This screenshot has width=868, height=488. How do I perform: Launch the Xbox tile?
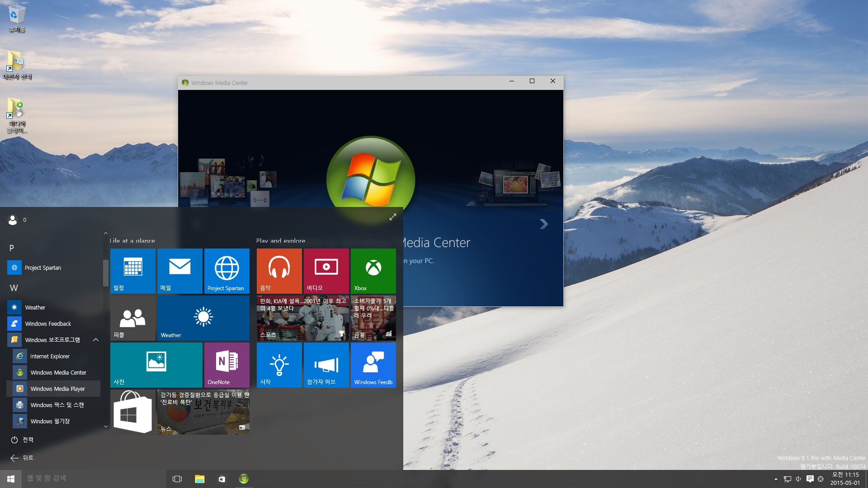point(373,271)
